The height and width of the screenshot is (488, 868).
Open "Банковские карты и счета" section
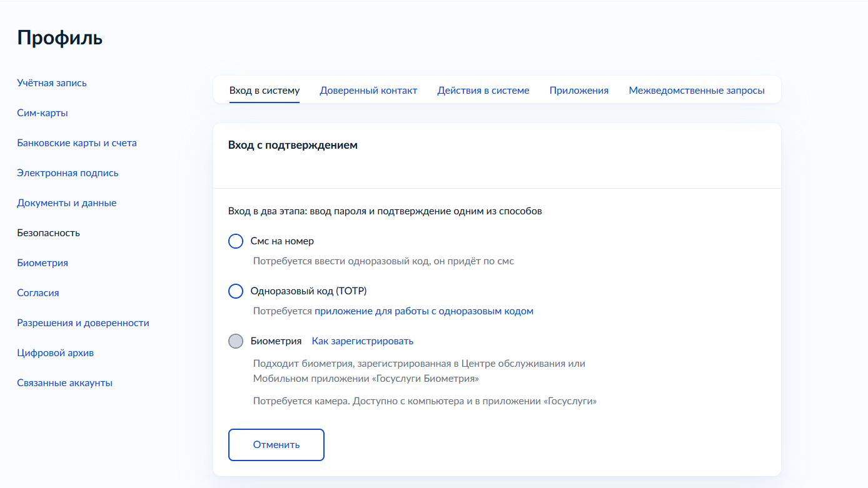[x=77, y=143]
